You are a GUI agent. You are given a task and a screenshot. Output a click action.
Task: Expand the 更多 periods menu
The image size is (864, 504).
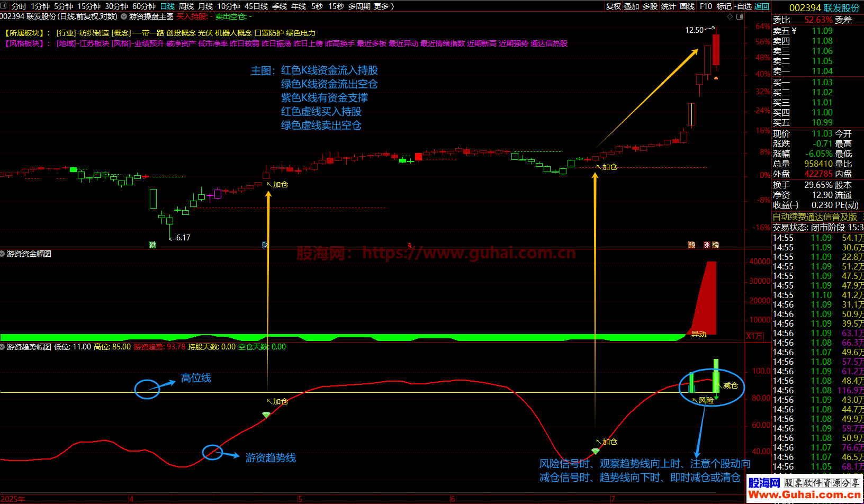coord(384,6)
